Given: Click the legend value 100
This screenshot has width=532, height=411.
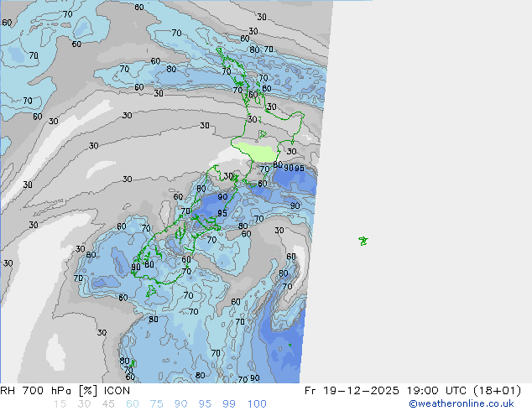Looking at the screenshot, I should [x=257, y=404].
